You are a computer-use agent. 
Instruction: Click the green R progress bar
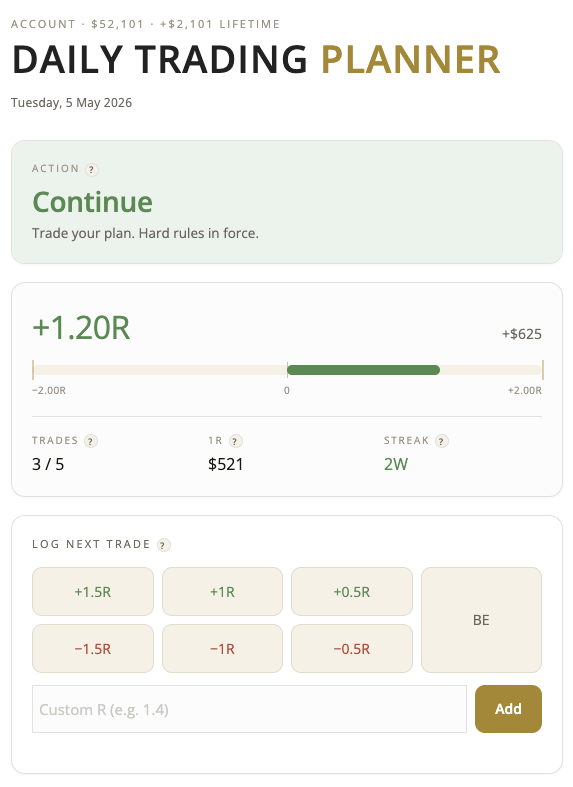pyautogui.click(x=363, y=370)
